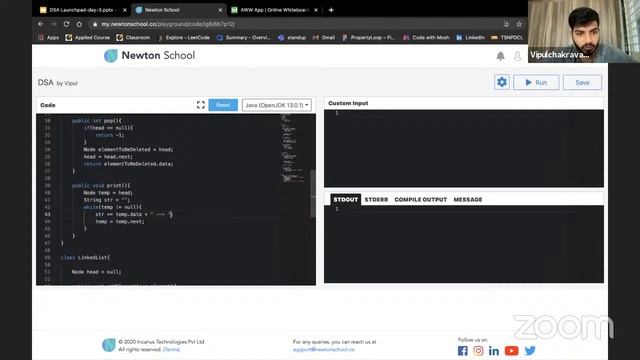The height and width of the screenshot is (360, 640).
Task: Open the playground settings gear icon
Action: (502, 82)
